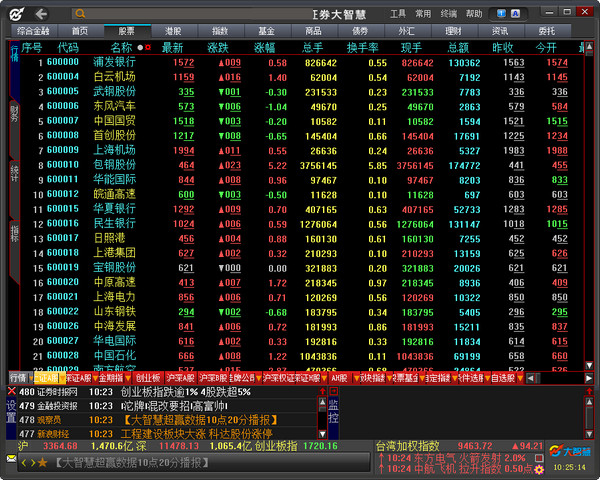600x480 pixels.
Task: Expand the AH股 dropdown arrow
Action: coord(356,379)
